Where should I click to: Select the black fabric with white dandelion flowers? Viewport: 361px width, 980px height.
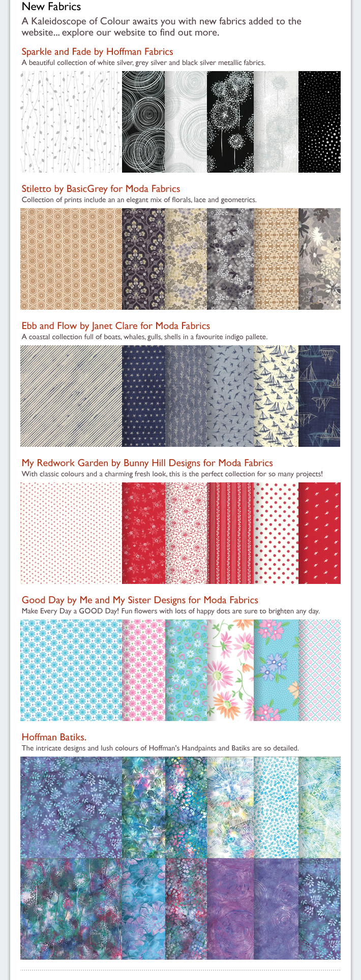point(230,122)
